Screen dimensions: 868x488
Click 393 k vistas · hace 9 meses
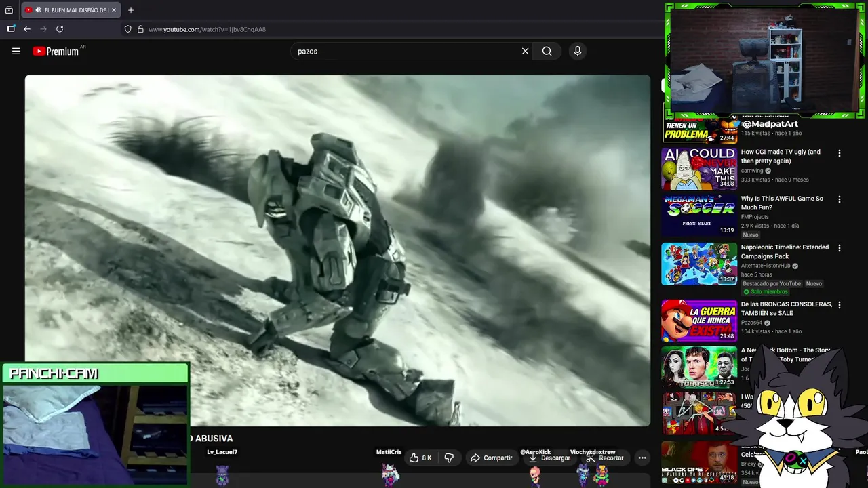click(775, 180)
